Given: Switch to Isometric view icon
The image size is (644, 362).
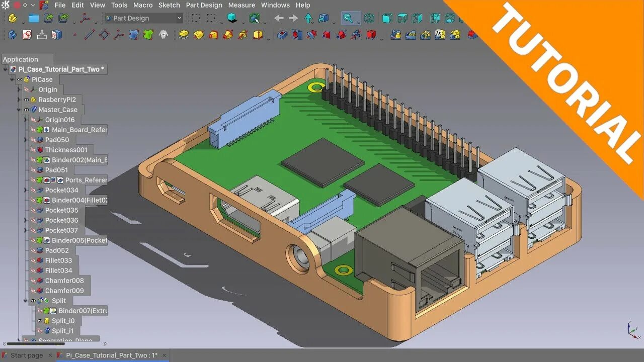Looking at the screenshot, I should pyautogui.click(x=369, y=18).
